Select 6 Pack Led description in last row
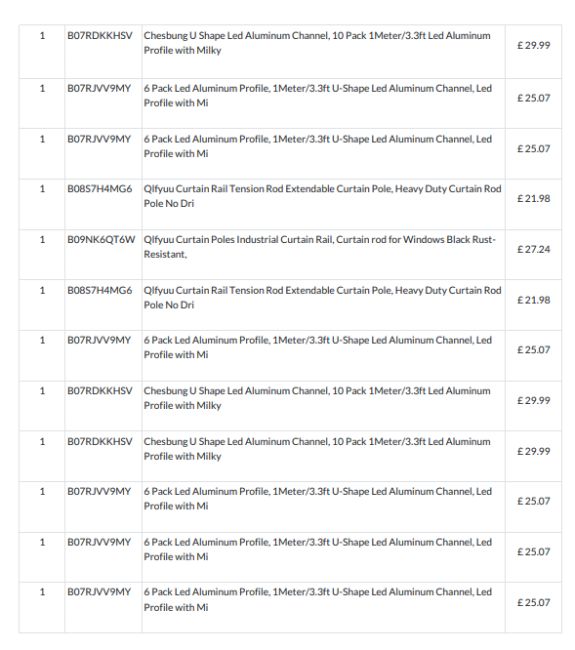The image size is (575, 650). (x=318, y=599)
